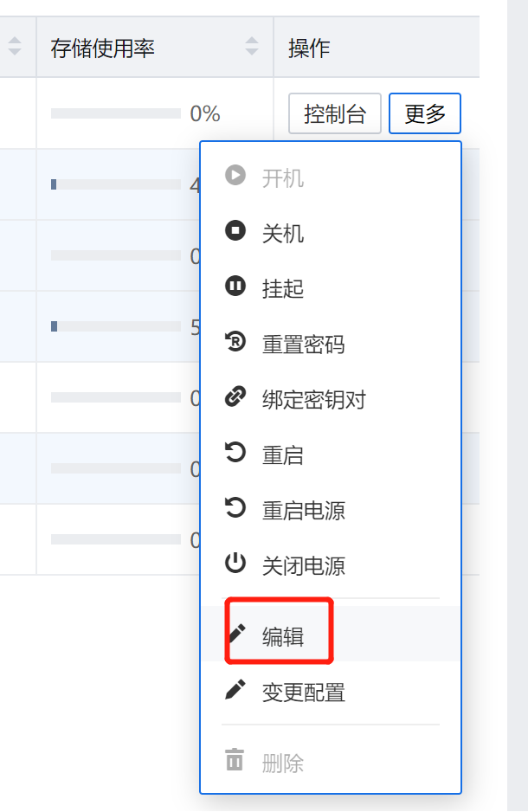Select 重置密码 menu entry

pos(303,345)
